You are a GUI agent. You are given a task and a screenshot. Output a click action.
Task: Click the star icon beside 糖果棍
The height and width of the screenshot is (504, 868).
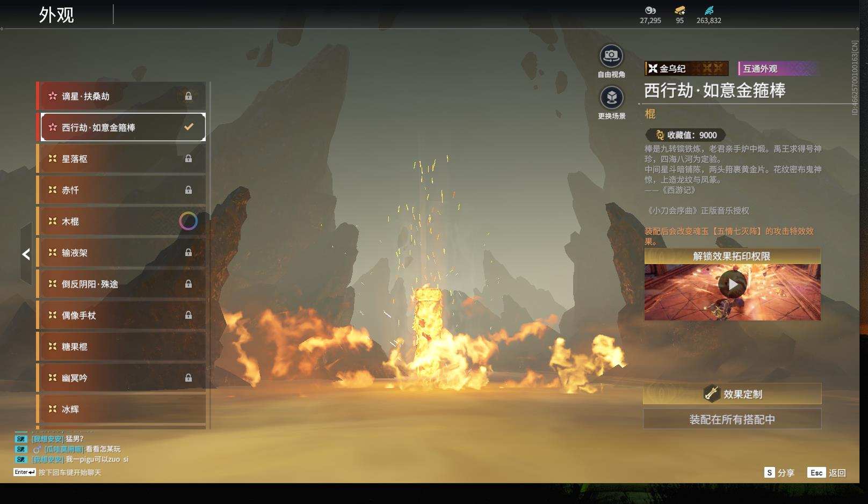[52, 346]
